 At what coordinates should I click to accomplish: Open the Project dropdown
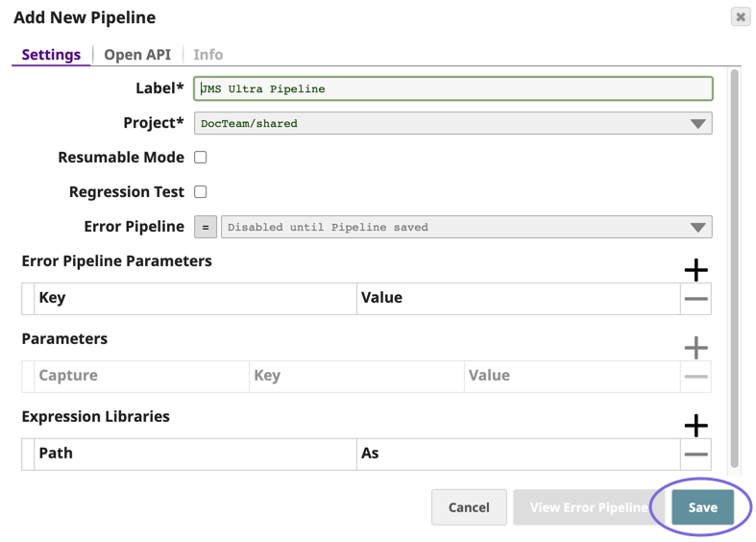click(452, 123)
